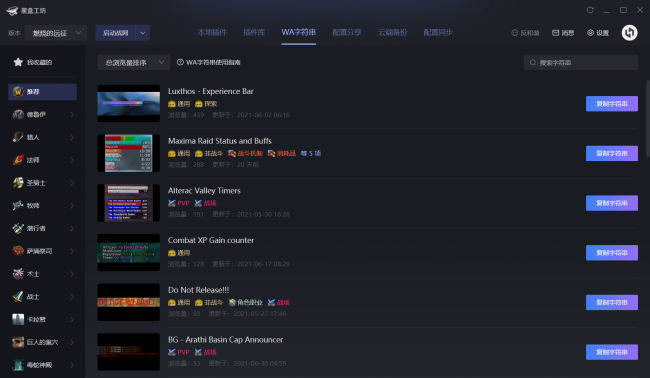Viewport: 650px width, 378px height.
Task: Click 战场 tag on Alterac Valley Timers
Action: coord(206,203)
